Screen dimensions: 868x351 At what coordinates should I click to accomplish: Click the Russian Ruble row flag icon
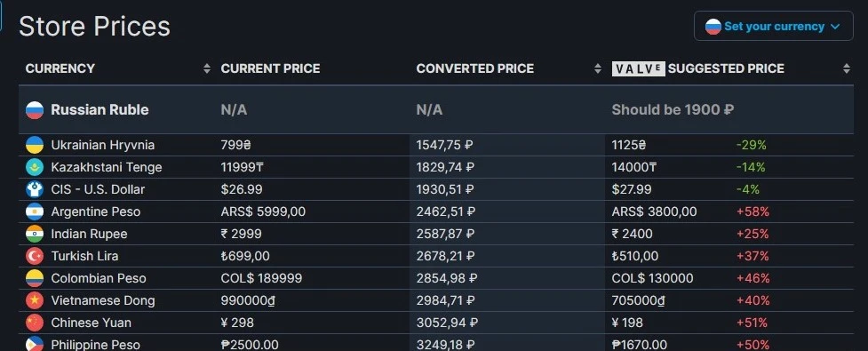35,110
